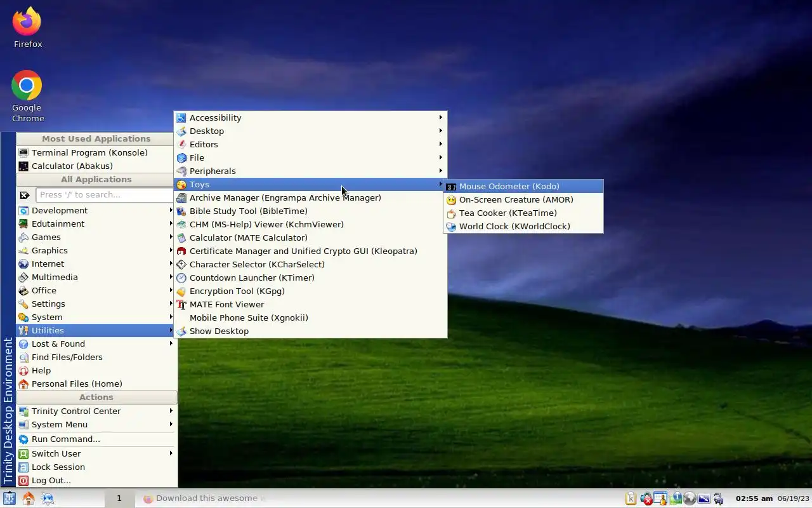Select the highlighted Utilities category
The image size is (812, 508).
(x=95, y=330)
